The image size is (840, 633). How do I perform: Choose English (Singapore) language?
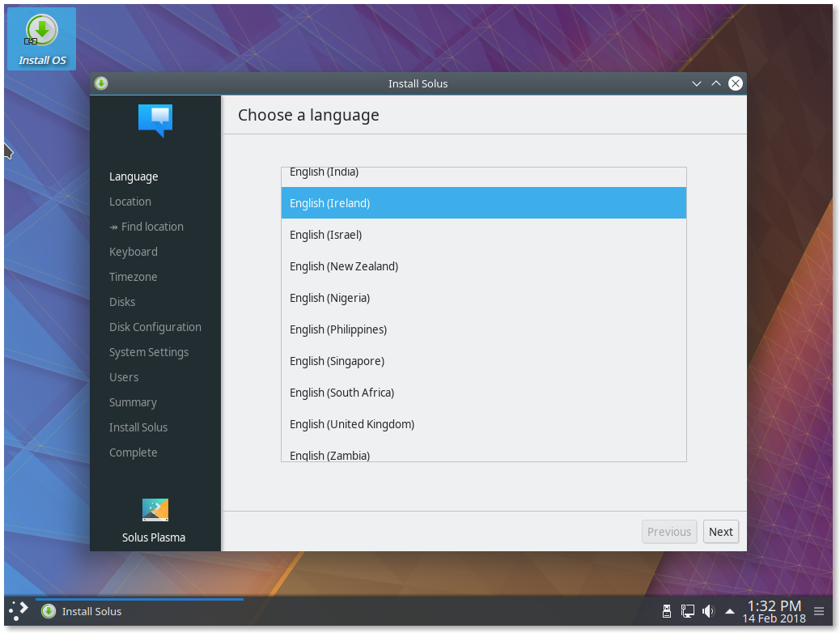point(483,361)
